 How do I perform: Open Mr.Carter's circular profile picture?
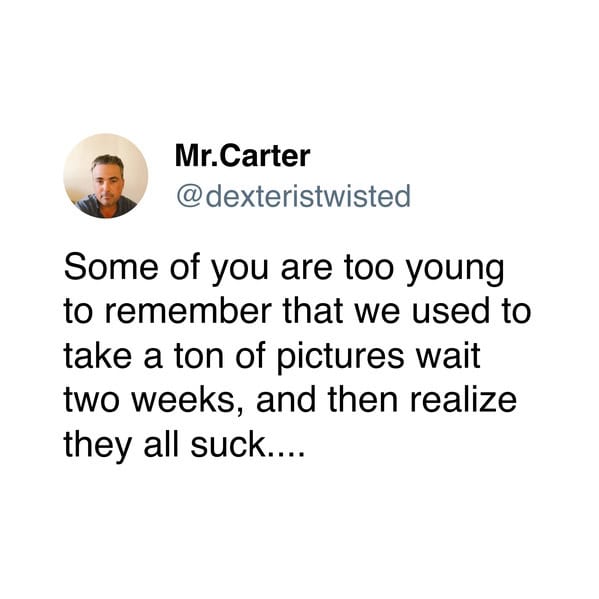[x=106, y=176]
